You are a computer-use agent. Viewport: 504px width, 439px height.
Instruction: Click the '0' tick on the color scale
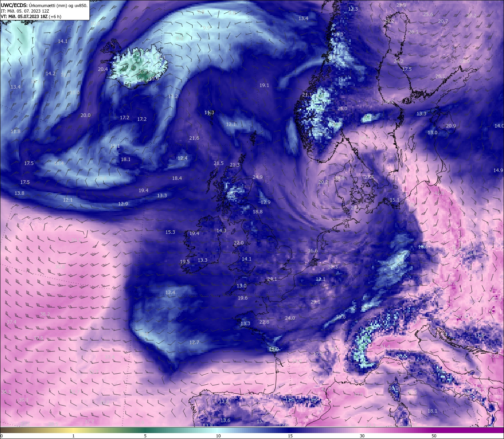(x=2, y=436)
